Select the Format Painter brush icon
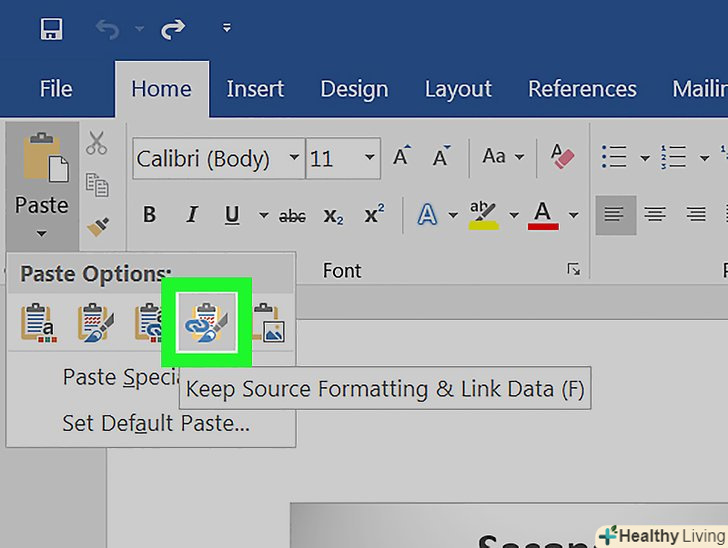The image size is (728, 548). pyautogui.click(x=97, y=228)
